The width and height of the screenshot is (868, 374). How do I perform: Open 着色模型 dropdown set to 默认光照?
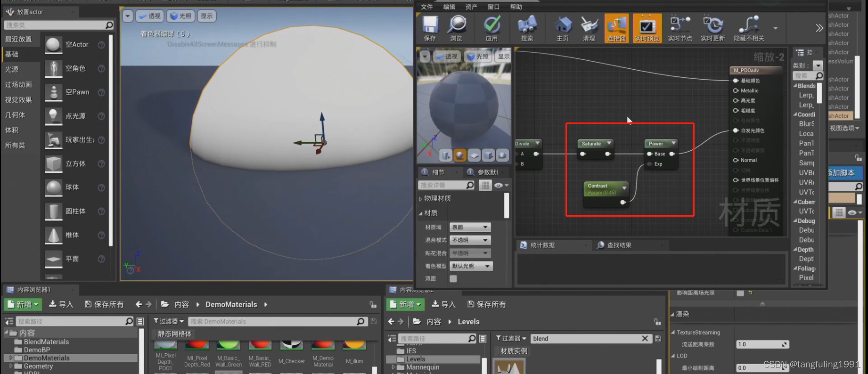471,266
